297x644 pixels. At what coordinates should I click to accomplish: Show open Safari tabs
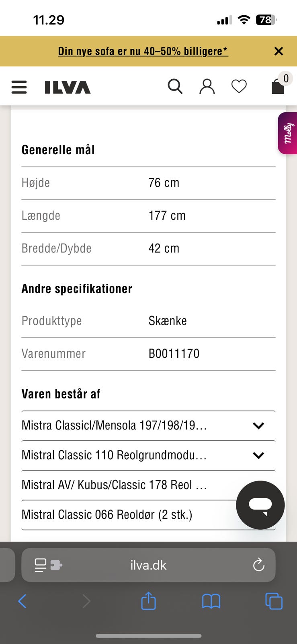[274, 601]
